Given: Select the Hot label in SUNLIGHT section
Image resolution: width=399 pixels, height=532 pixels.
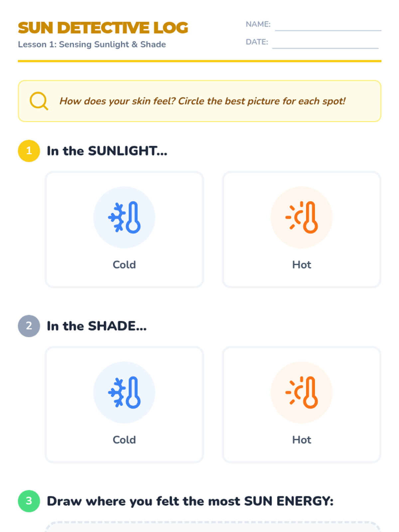Looking at the screenshot, I should (302, 265).
